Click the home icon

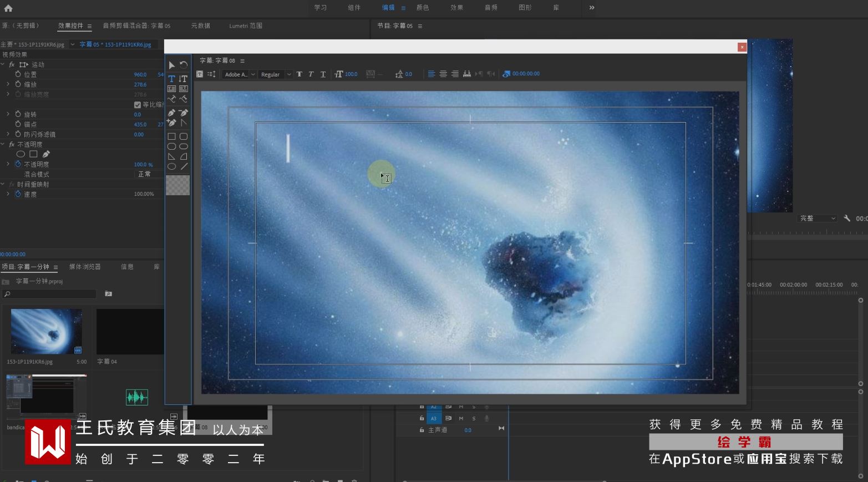(x=8, y=8)
